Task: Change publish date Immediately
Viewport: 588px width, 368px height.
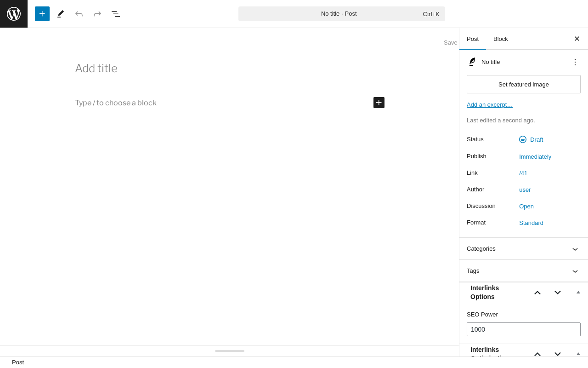Action: click(x=535, y=156)
